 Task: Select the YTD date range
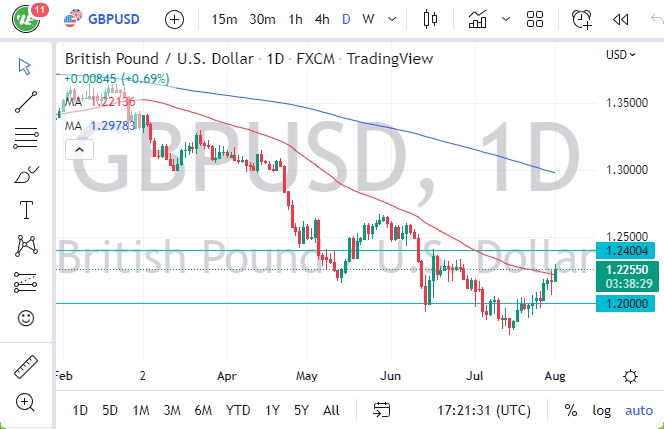coord(238,410)
